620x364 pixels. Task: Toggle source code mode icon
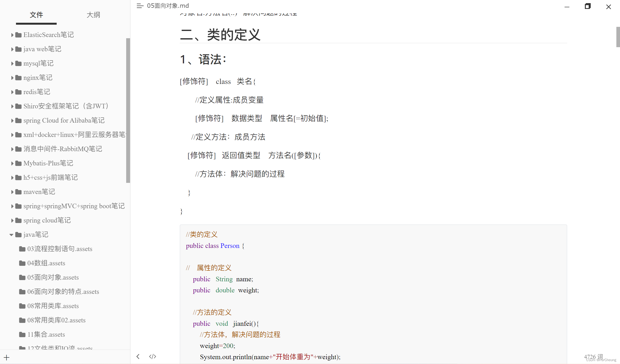(x=153, y=356)
